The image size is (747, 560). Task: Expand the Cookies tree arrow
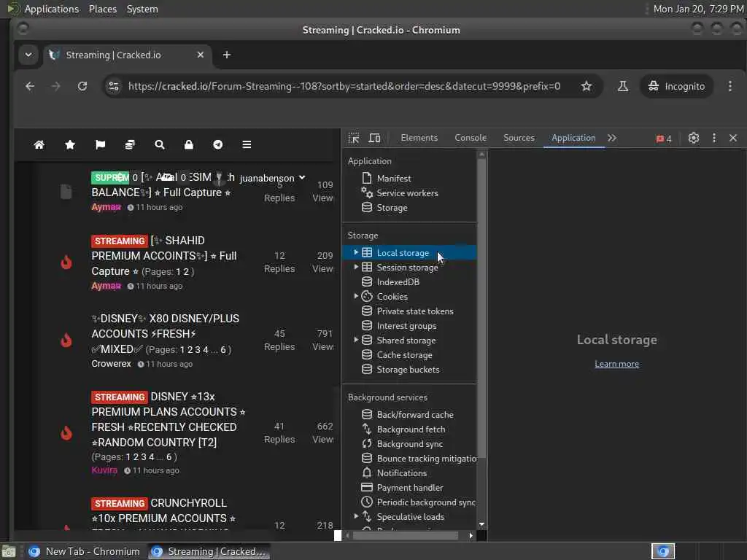click(x=356, y=296)
